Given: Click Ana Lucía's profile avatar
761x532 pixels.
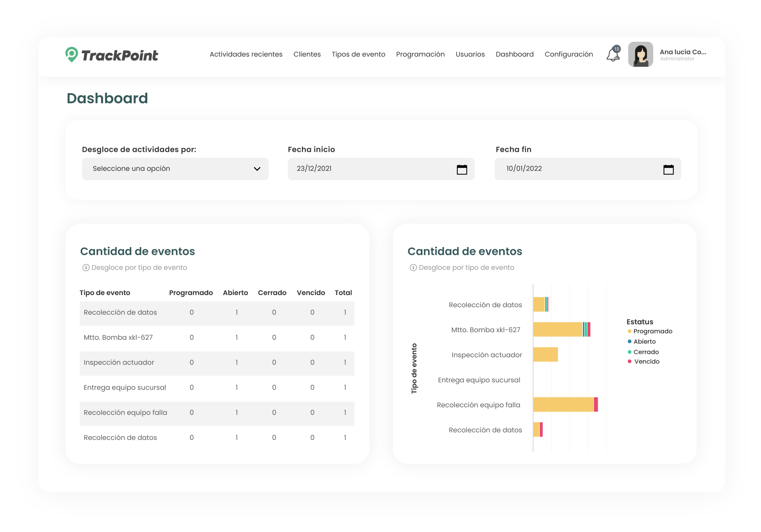Looking at the screenshot, I should [x=640, y=54].
